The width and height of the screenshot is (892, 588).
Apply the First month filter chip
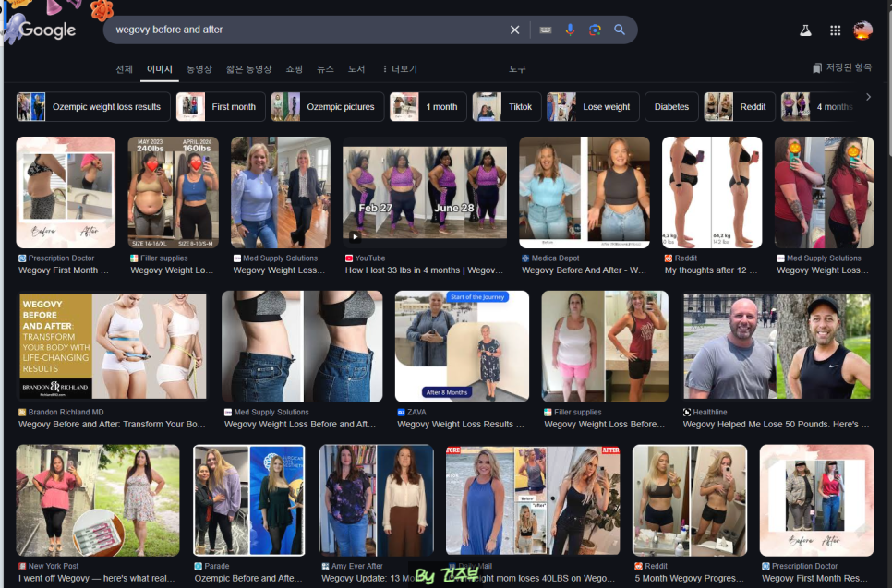pyautogui.click(x=221, y=107)
